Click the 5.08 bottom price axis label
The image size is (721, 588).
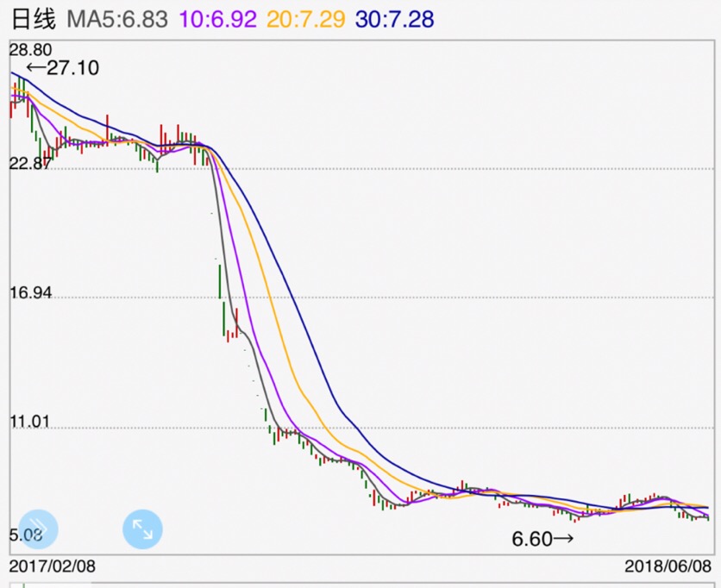(24, 536)
